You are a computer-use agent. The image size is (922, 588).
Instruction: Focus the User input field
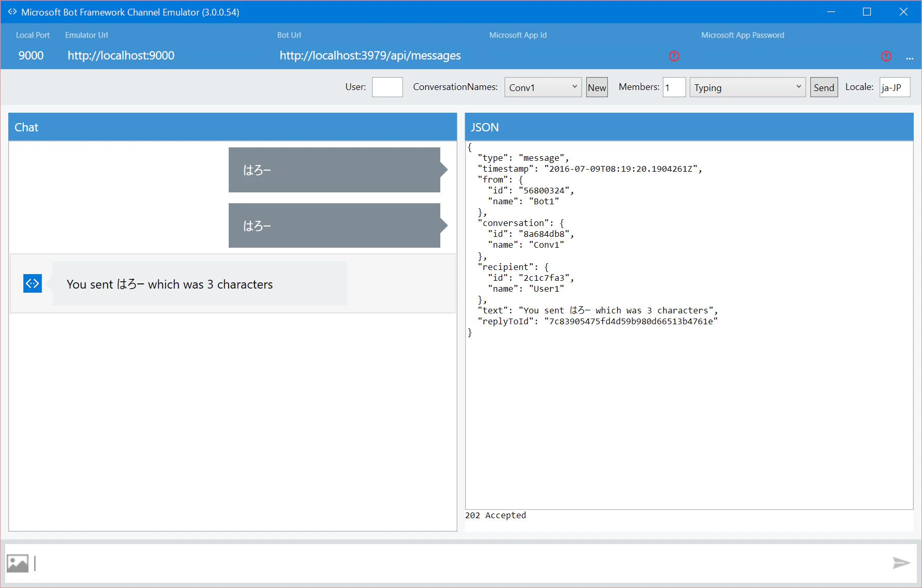tap(387, 87)
